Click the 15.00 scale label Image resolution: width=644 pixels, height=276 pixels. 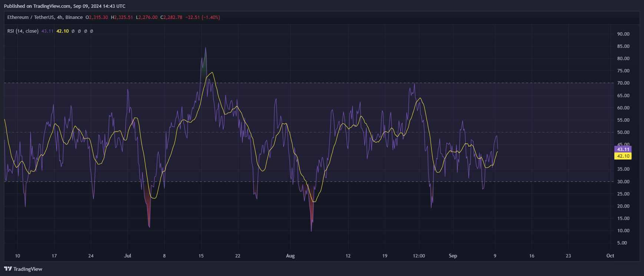(623, 218)
